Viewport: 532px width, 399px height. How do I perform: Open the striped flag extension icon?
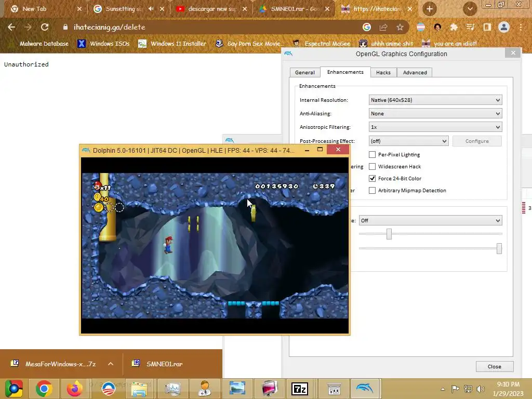tap(421, 27)
